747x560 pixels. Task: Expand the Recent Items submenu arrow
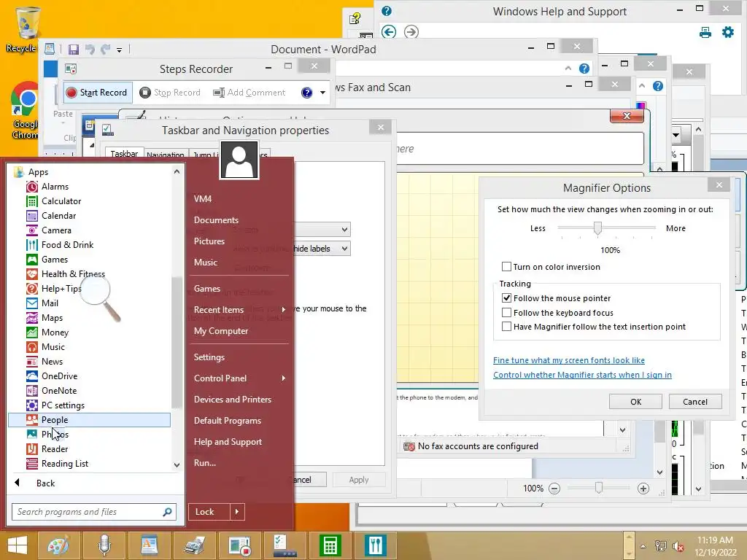tap(284, 309)
